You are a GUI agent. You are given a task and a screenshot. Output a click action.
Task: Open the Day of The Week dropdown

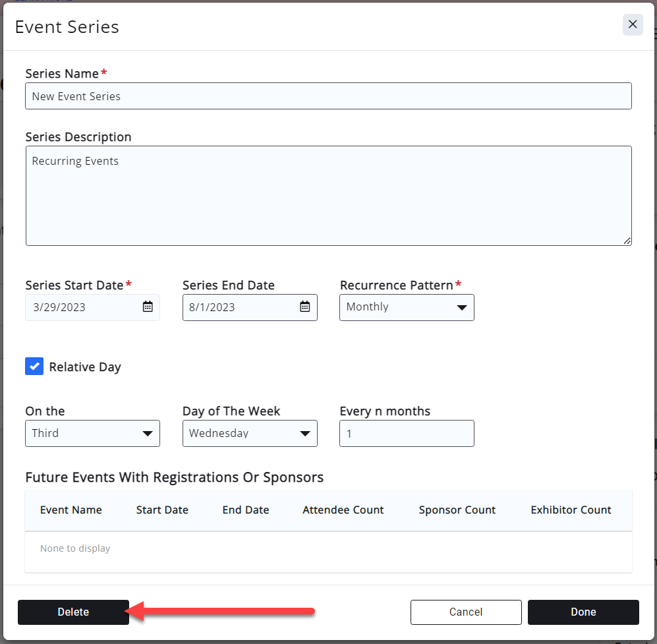click(250, 433)
